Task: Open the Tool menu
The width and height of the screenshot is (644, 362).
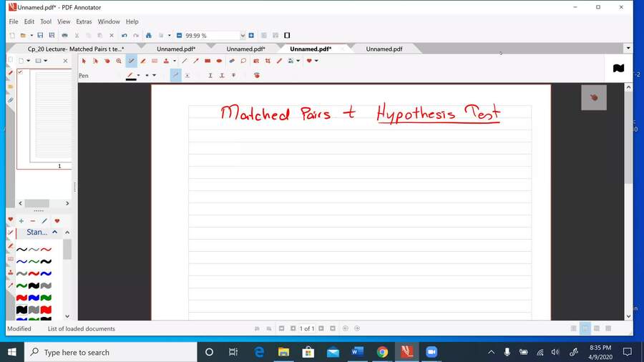Action: coord(46,21)
